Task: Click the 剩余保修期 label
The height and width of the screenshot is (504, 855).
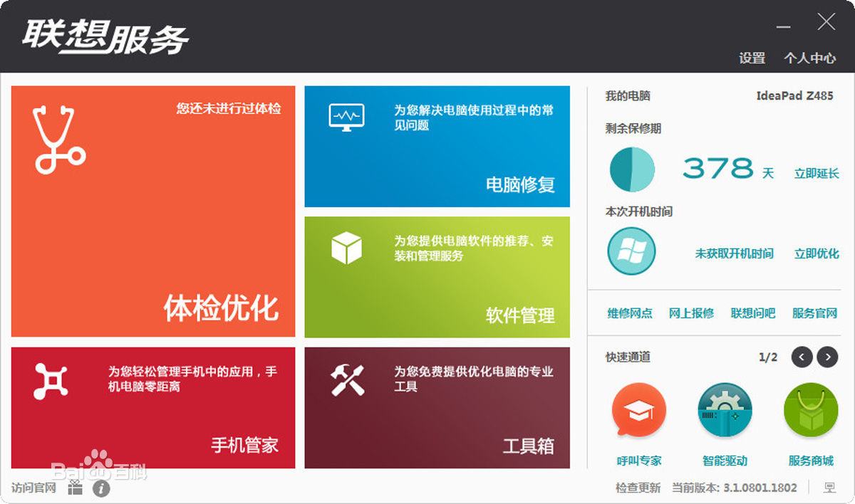Action: (x=633, y=128)
